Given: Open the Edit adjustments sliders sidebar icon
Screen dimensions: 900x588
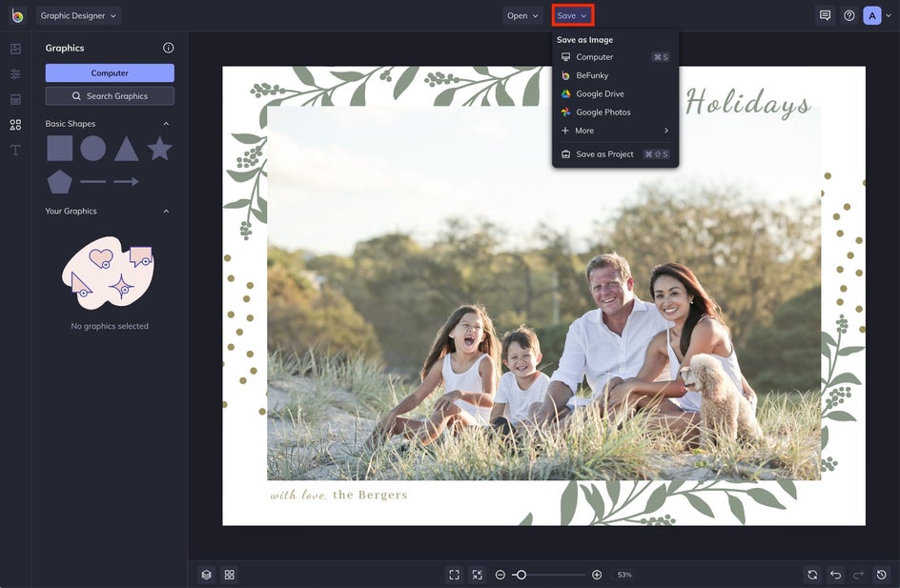Looking at the screenshot, I should tap(15, 74).
